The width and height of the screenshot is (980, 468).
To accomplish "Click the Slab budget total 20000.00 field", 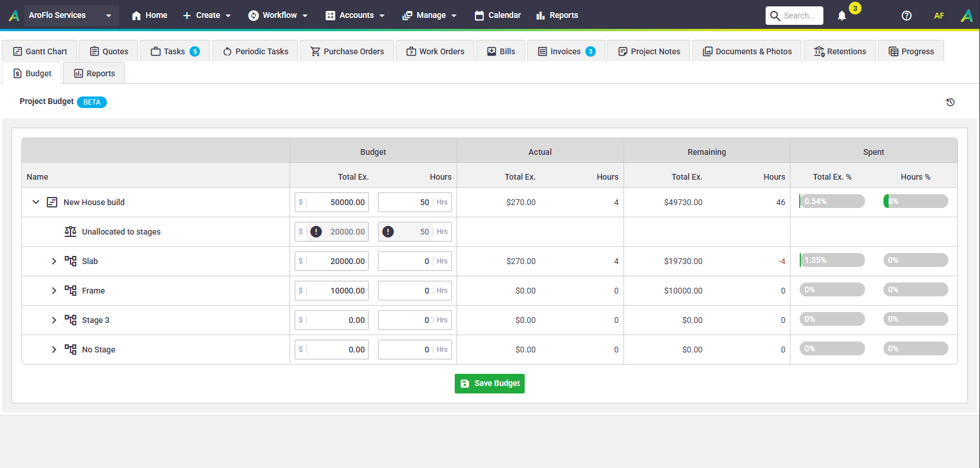I will [x=332, y=261].
